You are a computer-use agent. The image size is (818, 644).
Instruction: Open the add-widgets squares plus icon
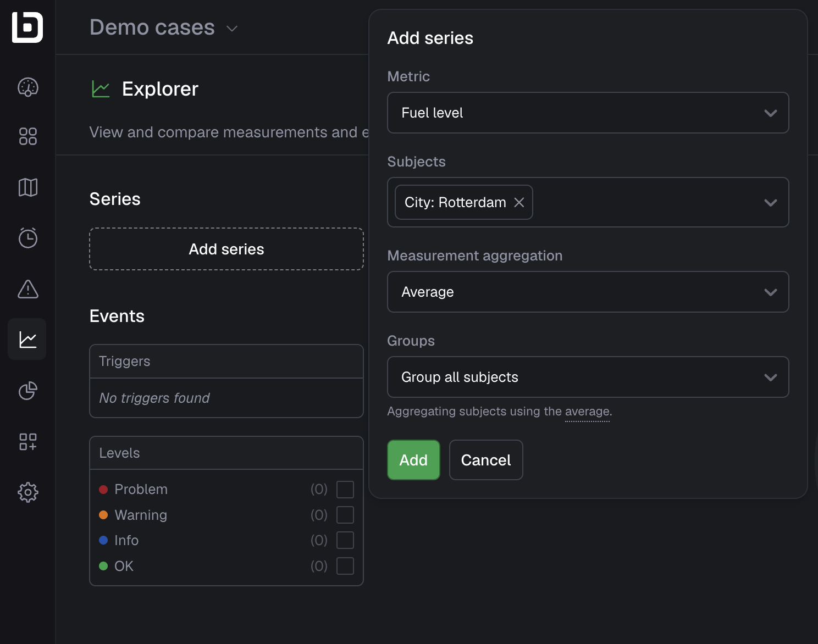click(28, 441)
